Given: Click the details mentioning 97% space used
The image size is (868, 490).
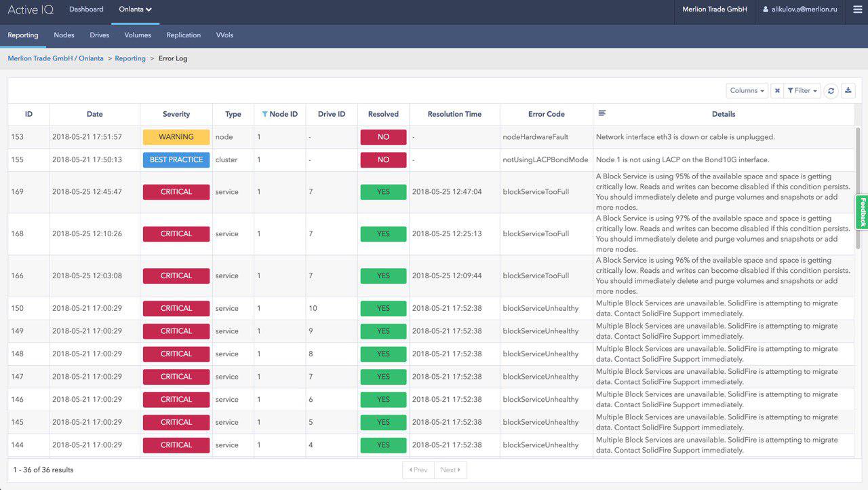Looking at the screenshot, I should click(x=723, y=234).
